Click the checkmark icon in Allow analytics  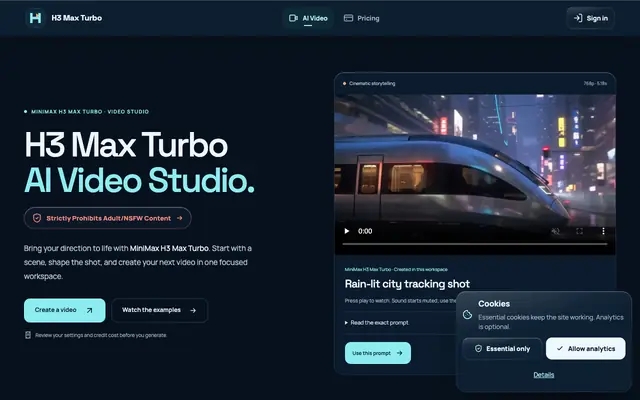pos(560,349)
